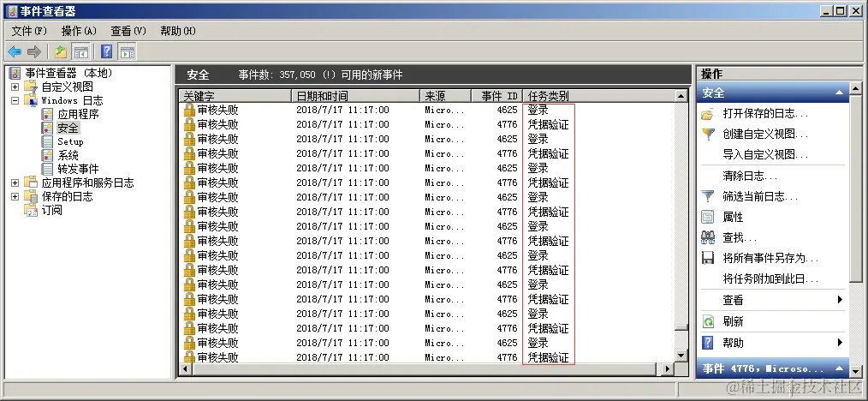Click the 应用程序和服务日志 folder icon

(x=32, y=183)
